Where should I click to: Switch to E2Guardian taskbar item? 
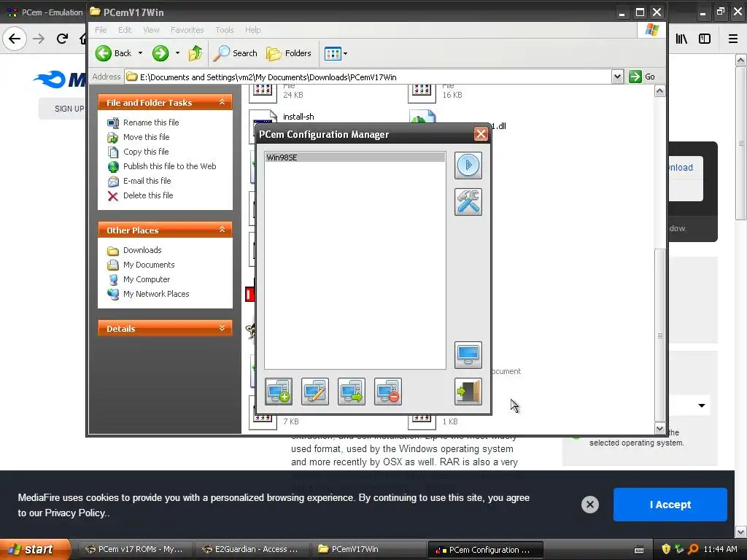252,550
